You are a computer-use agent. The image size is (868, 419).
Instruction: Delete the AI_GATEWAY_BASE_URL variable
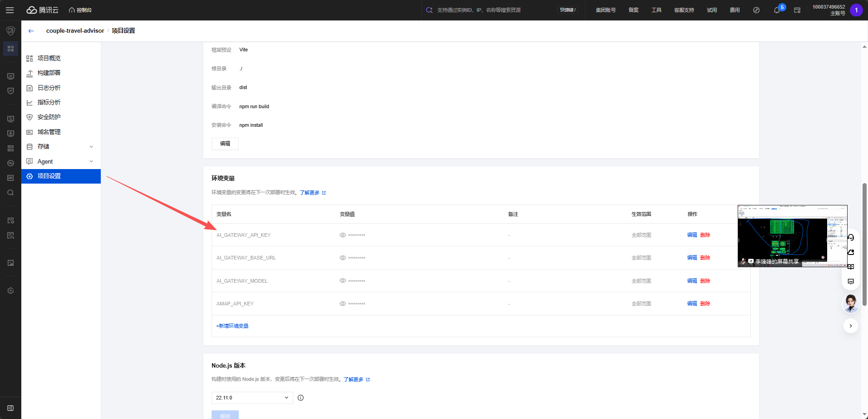705,258
